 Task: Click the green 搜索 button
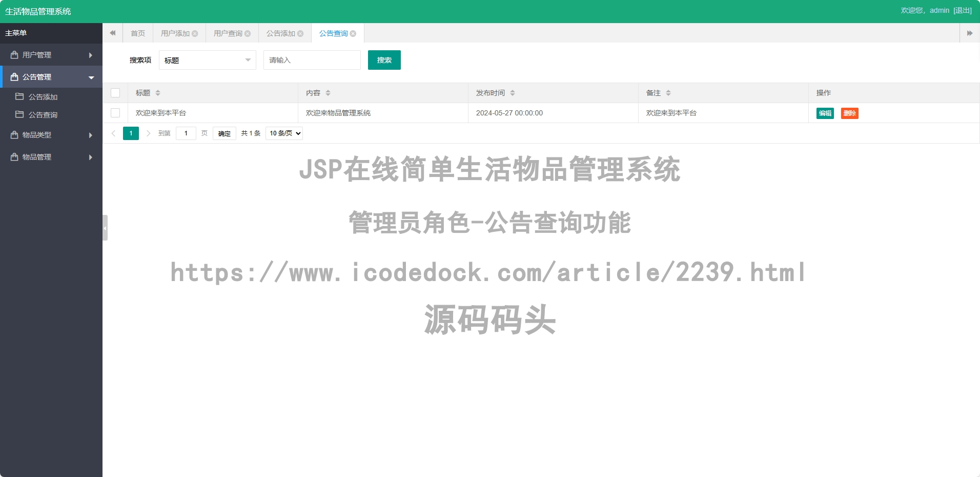(384, 60)
